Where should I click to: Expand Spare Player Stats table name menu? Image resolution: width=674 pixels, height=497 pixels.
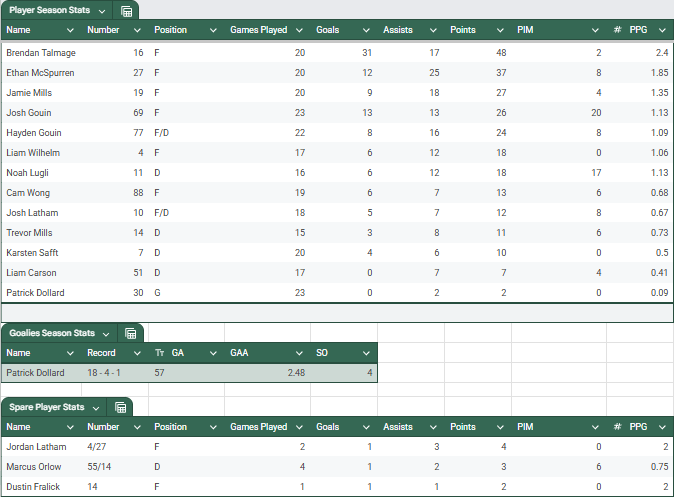click(95, 407)
